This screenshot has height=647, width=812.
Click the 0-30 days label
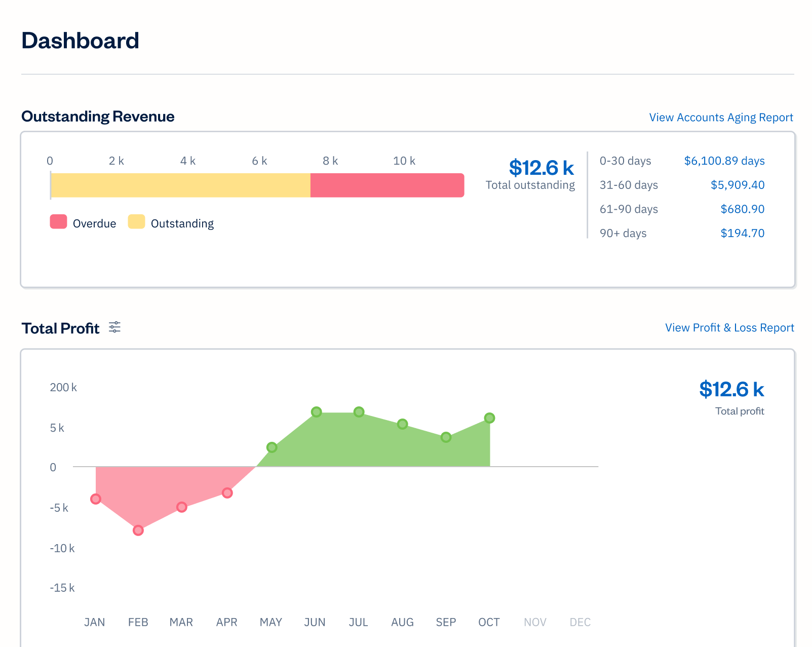[x=626, y=161]
